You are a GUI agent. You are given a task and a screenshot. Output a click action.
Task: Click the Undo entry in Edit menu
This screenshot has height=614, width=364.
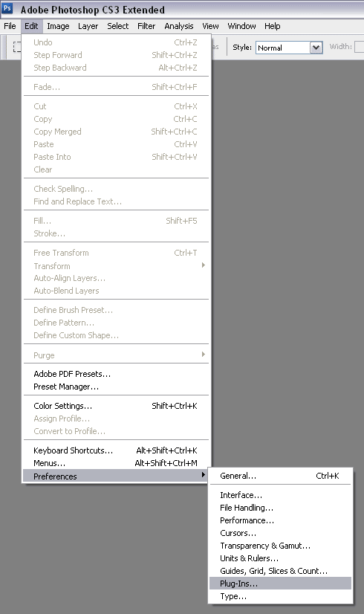coord(116,42)
